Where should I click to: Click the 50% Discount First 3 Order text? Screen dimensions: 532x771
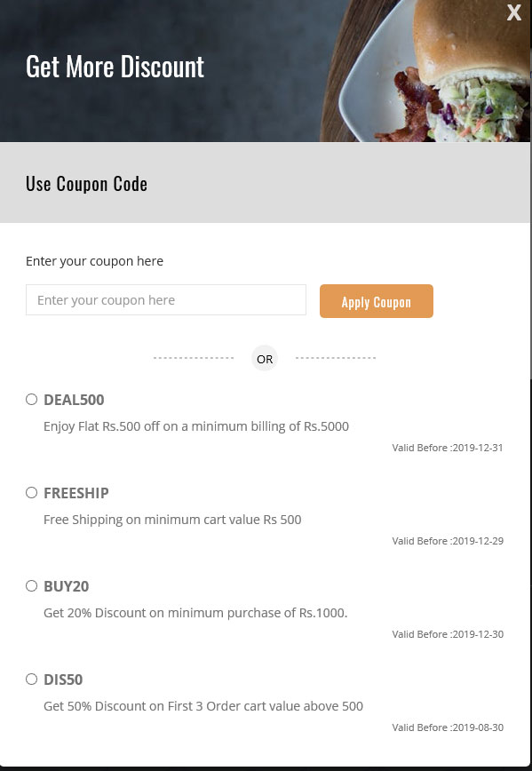point(203,706)
